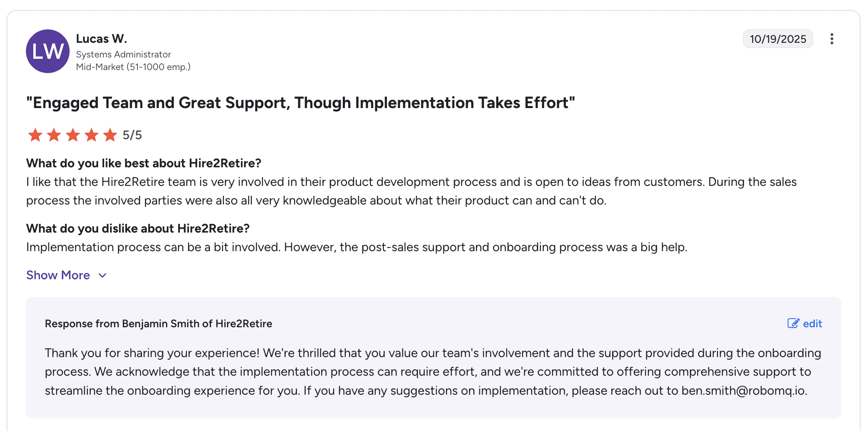
Task: Expand the review with Show More
Action: pos(58,275)
